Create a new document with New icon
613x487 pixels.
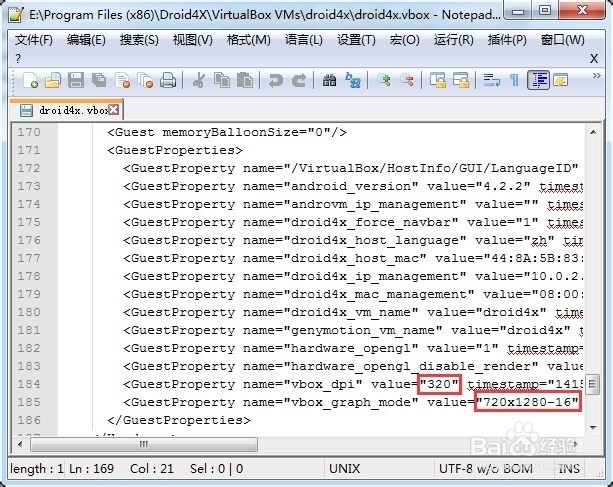tap(30, 81)
